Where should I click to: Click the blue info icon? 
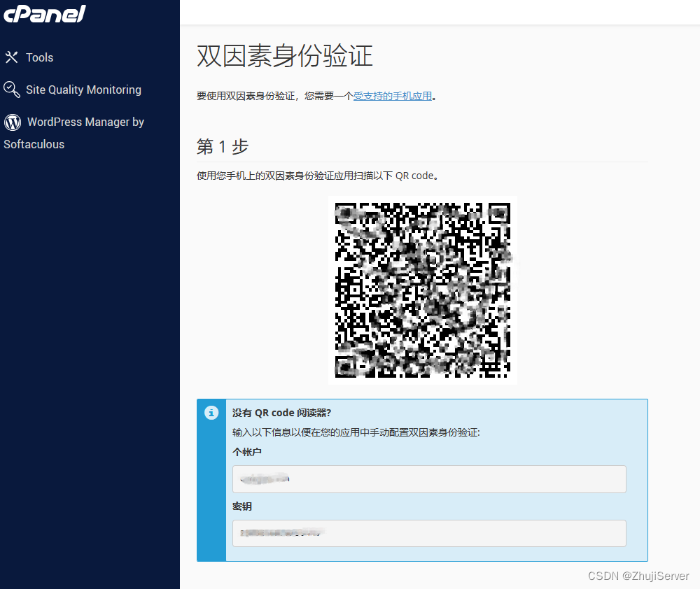point(211,413)
